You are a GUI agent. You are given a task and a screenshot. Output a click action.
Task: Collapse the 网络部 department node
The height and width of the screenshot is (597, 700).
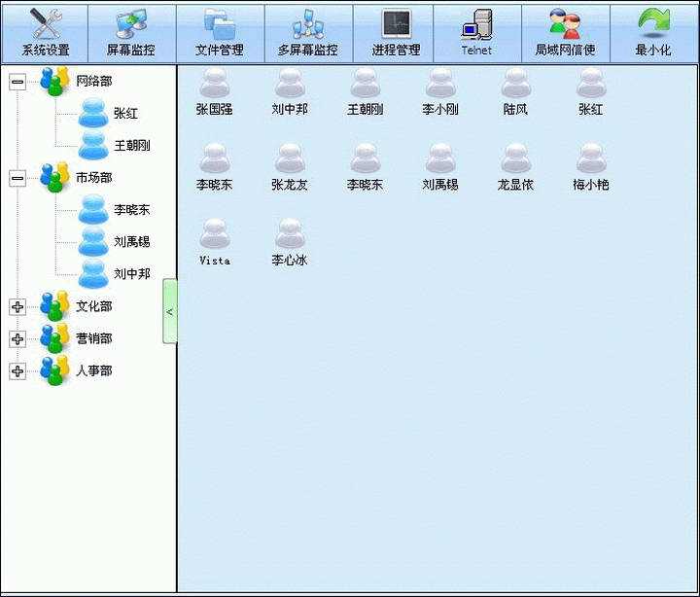point(17,82)
